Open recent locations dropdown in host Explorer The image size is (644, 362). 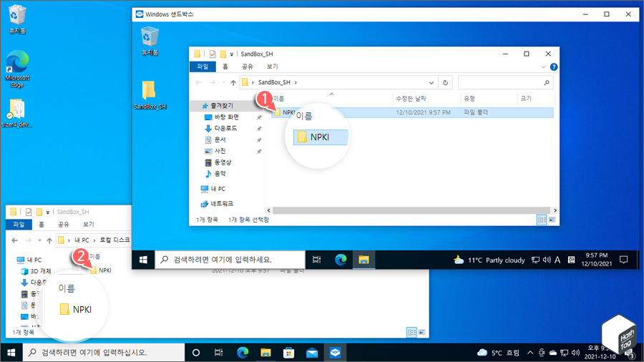pos(39,240)
